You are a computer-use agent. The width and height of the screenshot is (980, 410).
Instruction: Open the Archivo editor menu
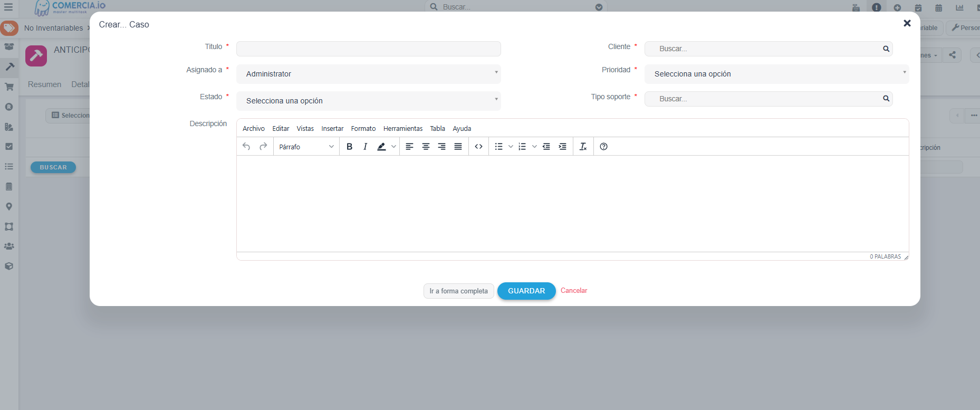254,128
